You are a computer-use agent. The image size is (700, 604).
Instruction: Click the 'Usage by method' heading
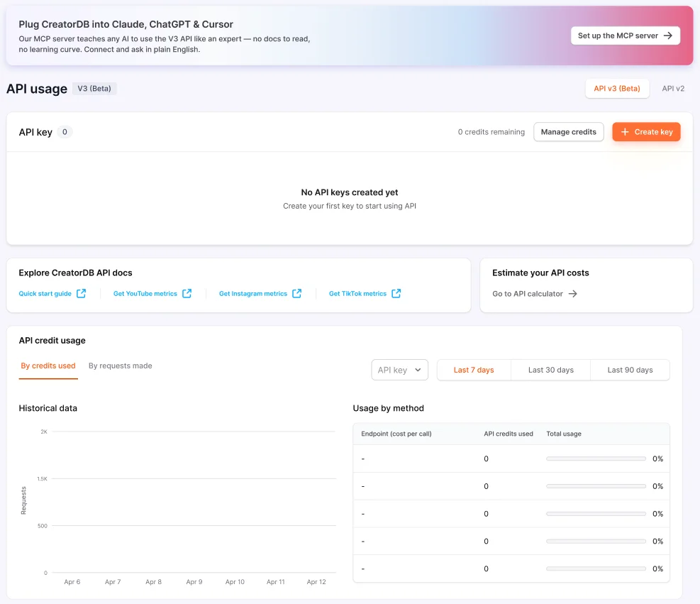[389, 408]
